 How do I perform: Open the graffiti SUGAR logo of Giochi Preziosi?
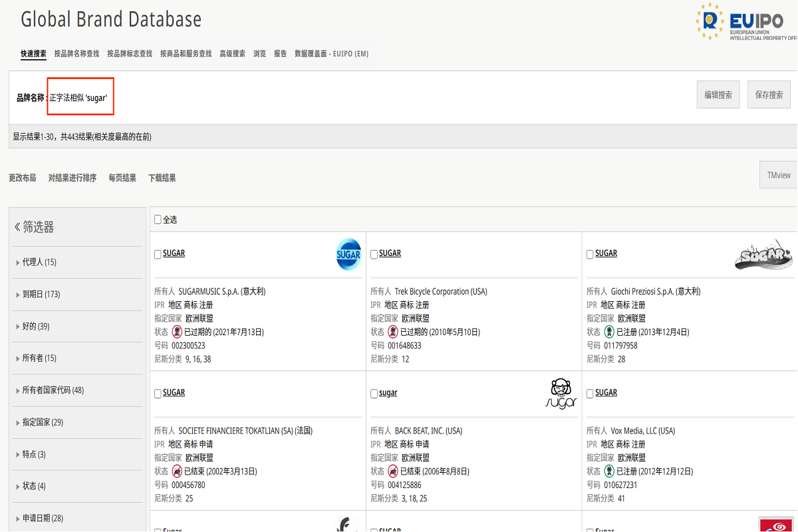[x=763, y=255]
